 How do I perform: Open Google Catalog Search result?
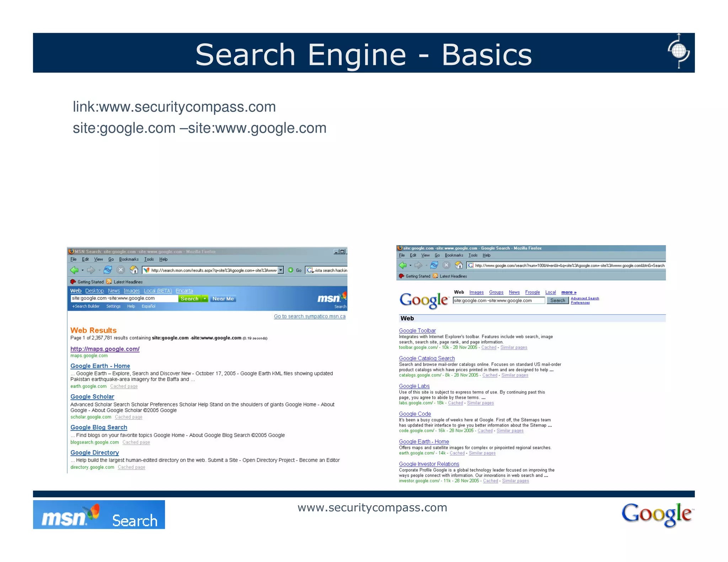point(427,358)
